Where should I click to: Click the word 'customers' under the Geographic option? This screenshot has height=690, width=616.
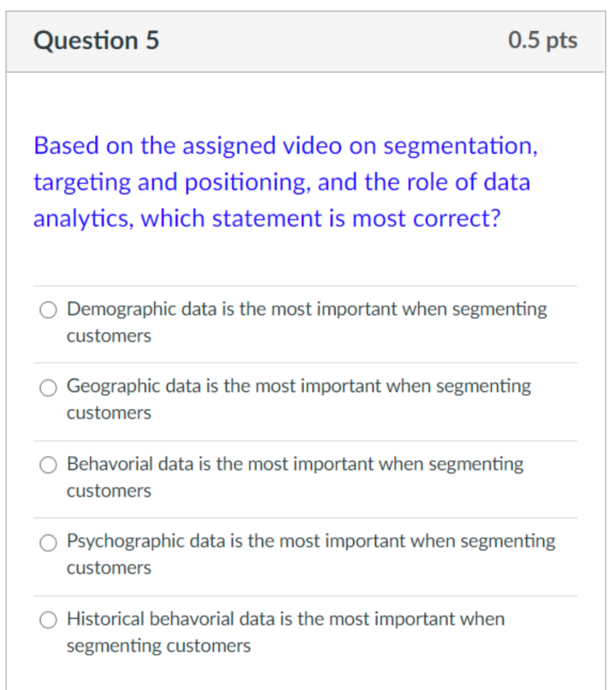tap(109, 413)
